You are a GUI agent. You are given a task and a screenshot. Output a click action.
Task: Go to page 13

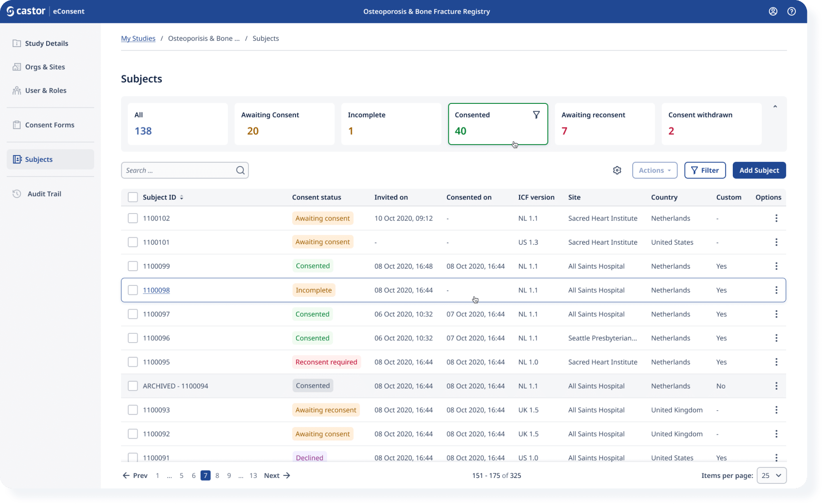point(253,475)
